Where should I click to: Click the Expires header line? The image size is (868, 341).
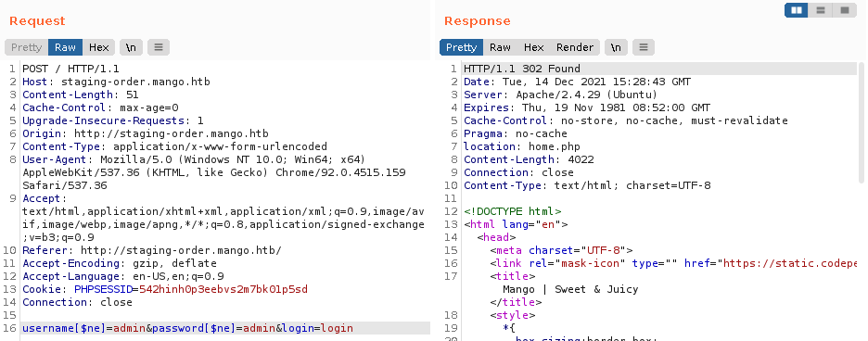coord(587,107)
